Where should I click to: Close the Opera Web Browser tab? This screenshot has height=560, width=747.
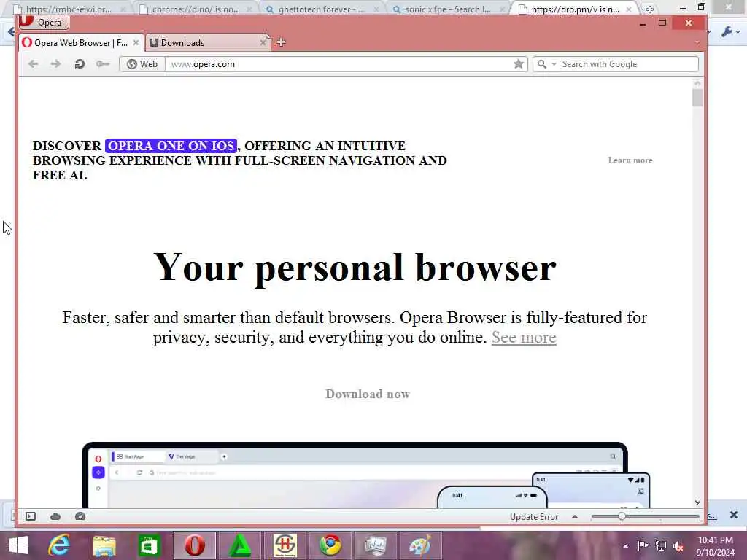(136, 43)
